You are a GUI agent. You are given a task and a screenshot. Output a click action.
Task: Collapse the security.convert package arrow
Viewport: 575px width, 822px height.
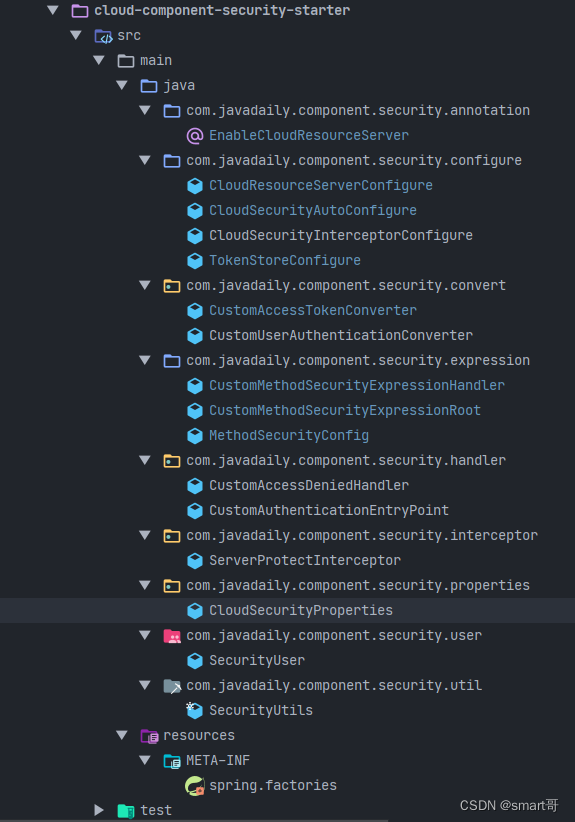tap(145, 285)
